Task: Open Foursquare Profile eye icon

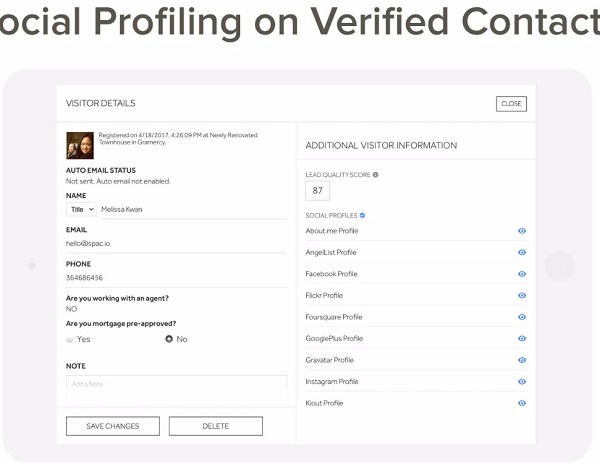Action: (522, 317)
